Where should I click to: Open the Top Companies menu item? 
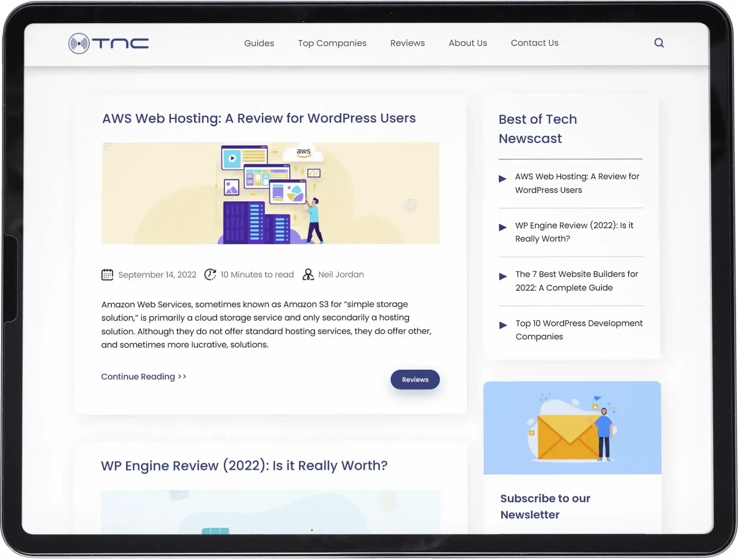[x=332, y=43]
